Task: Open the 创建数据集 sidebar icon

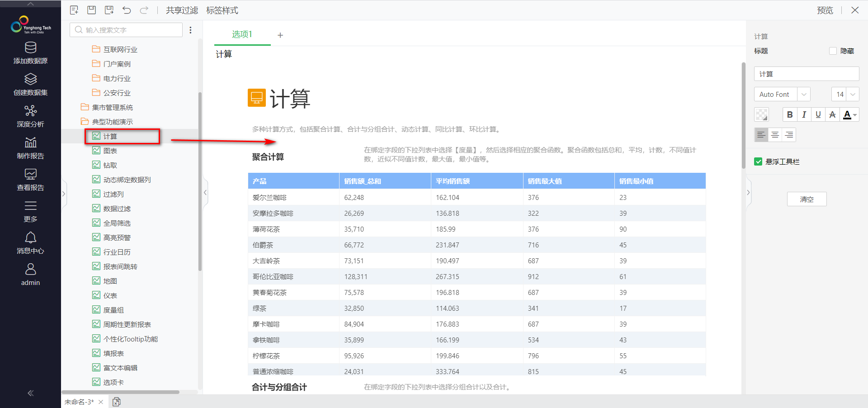Action: pos(30,84)
